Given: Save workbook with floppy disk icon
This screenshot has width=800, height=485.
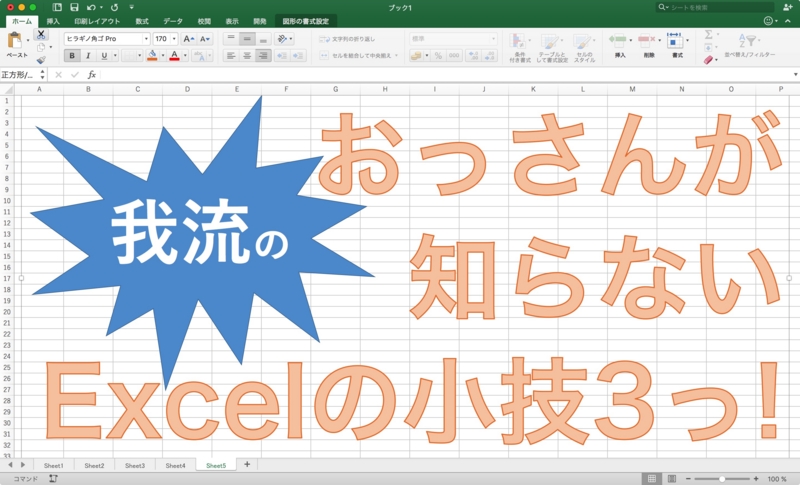Looking at the screenshot, I should tap(74, 7).
